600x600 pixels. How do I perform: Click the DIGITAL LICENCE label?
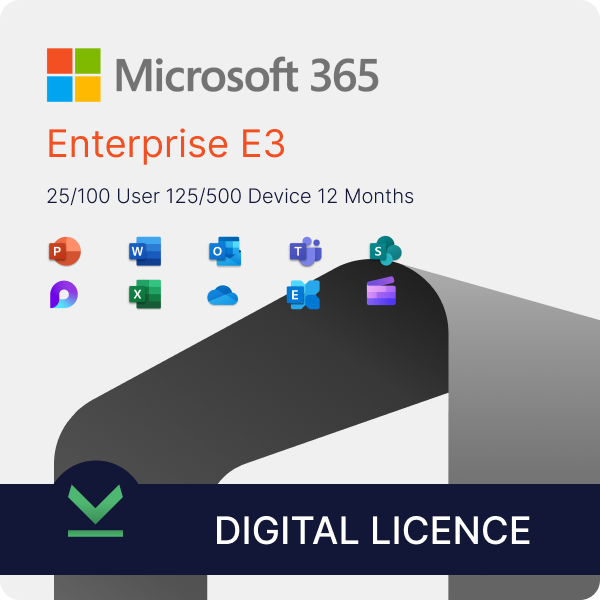click(x=373, y=530)
